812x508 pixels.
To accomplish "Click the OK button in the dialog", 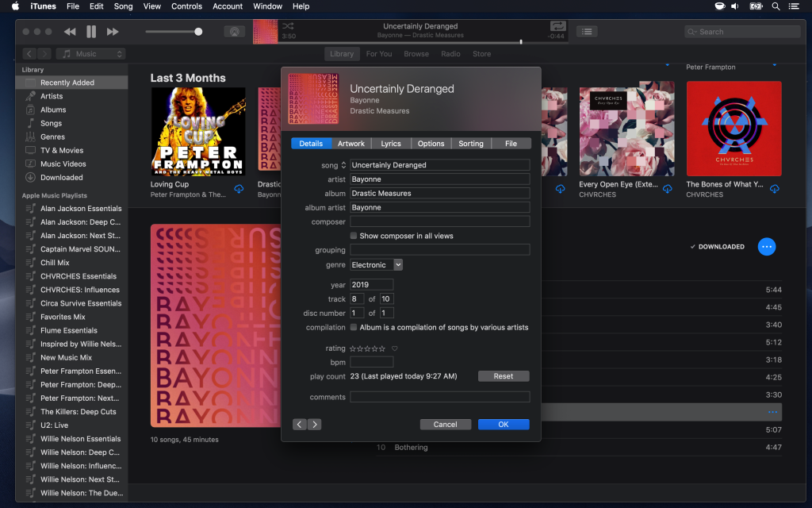I will pos(504,425).
